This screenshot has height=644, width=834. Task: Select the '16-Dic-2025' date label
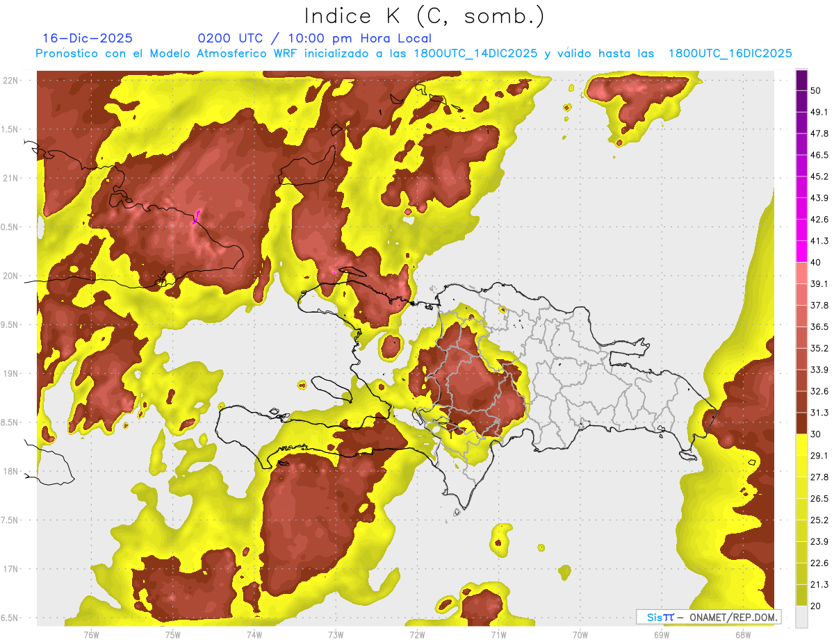[x=88, y=38]
